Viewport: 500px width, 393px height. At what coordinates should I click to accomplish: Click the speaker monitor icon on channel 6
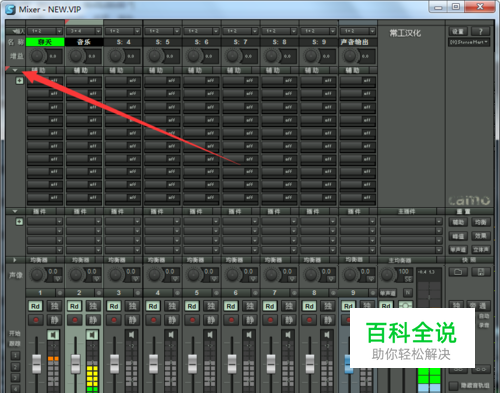click(249, 335)
